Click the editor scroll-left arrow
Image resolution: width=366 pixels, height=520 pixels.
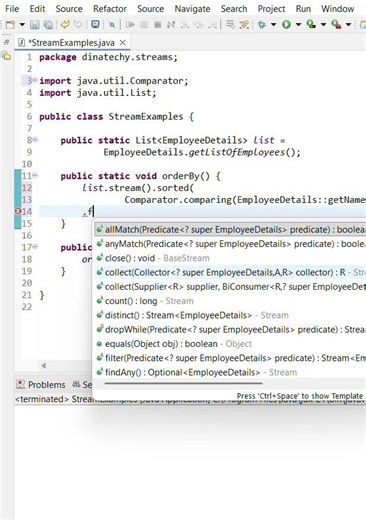pos(44,366)
